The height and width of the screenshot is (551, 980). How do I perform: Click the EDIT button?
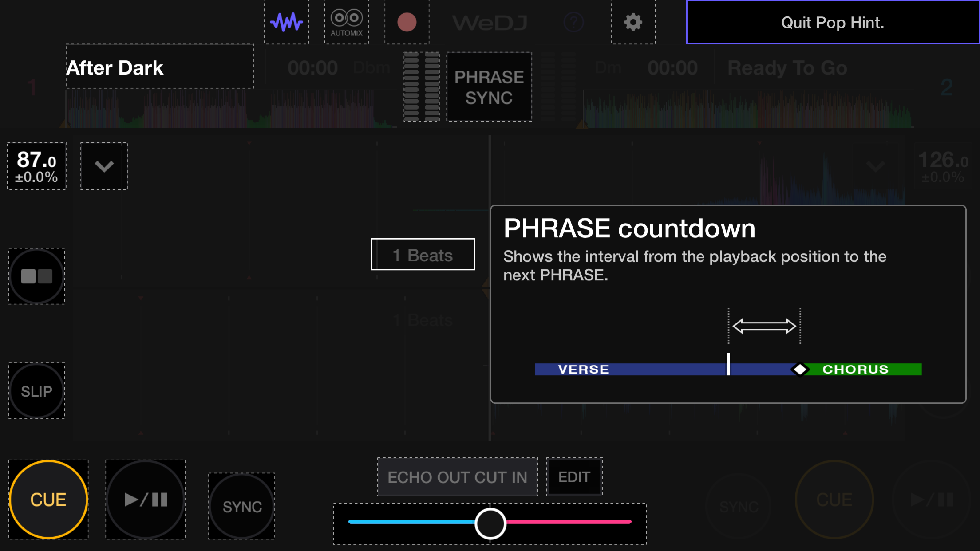coord(574,477)
